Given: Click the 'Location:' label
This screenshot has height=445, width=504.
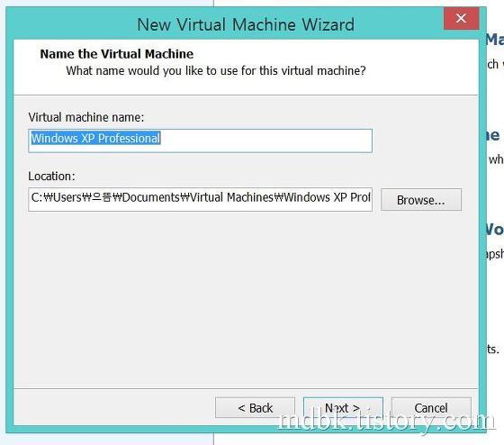Looking at the screenshot, I should coord(51,176).
